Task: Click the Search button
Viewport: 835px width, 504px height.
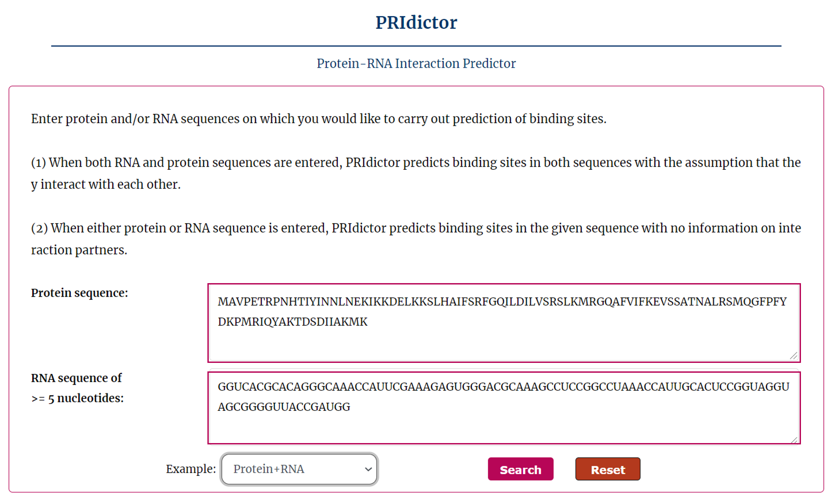Action: (x=520, y=469)
